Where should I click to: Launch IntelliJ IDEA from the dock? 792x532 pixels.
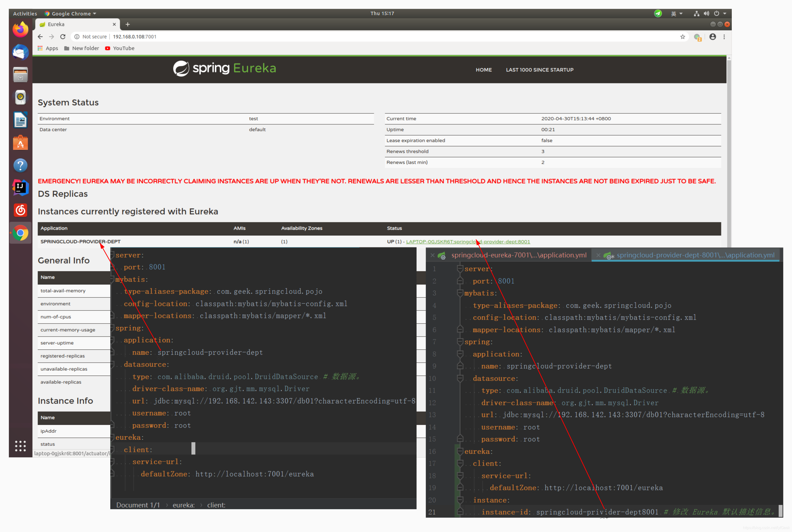[20, 188]
